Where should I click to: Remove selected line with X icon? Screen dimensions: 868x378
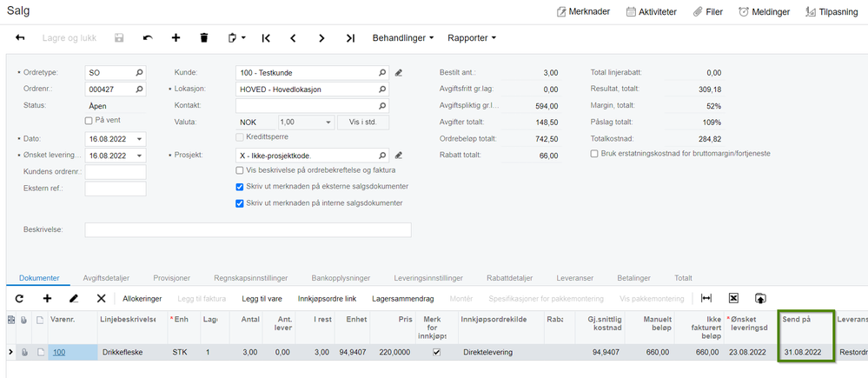[x=102, y=298]
